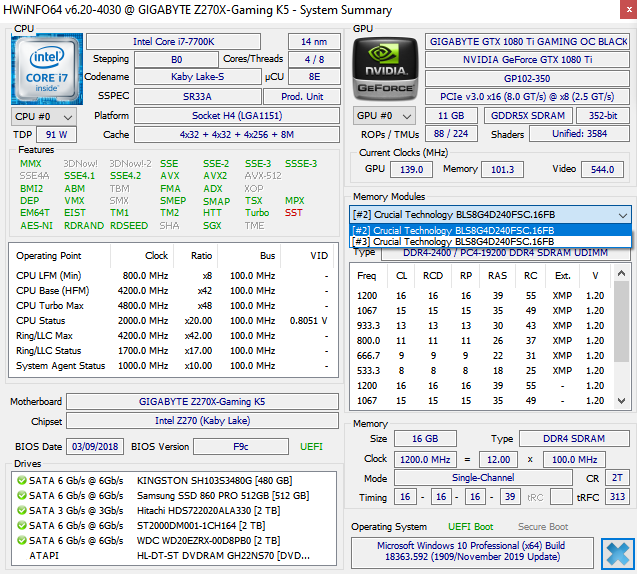637x576 pixels.
Task: Click the tRFC value 313
Action: [618, 497]
